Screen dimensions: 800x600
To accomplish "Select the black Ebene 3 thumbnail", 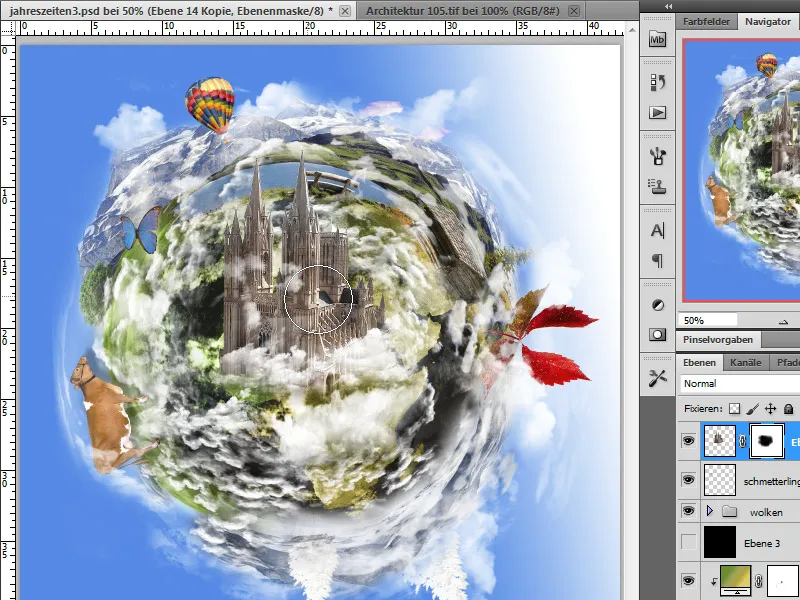I will 719,542.
